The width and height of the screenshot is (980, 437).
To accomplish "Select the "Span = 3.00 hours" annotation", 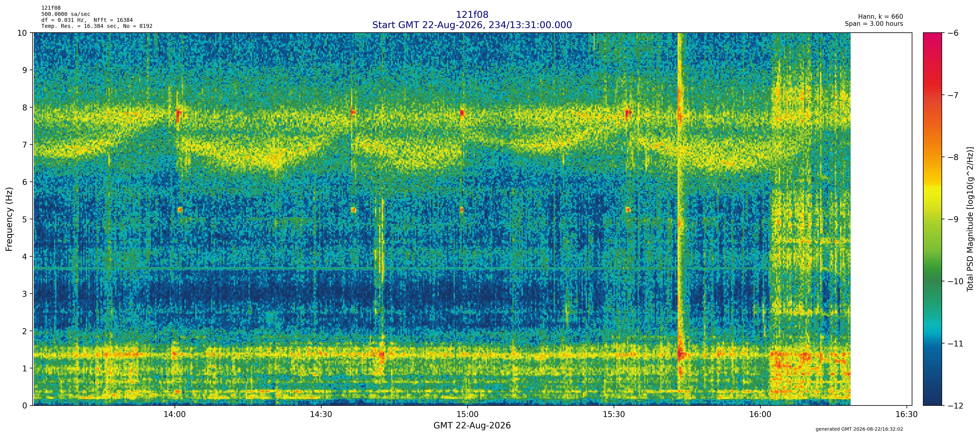I will point(874,24).
